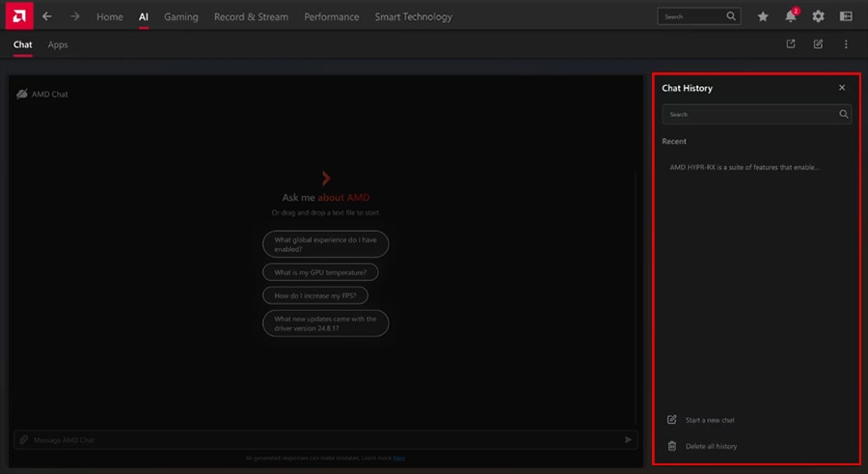Click the magnifier in top search box
Image resolution: width=868 pixels, height=474 pixels.
tap(731, 16)
